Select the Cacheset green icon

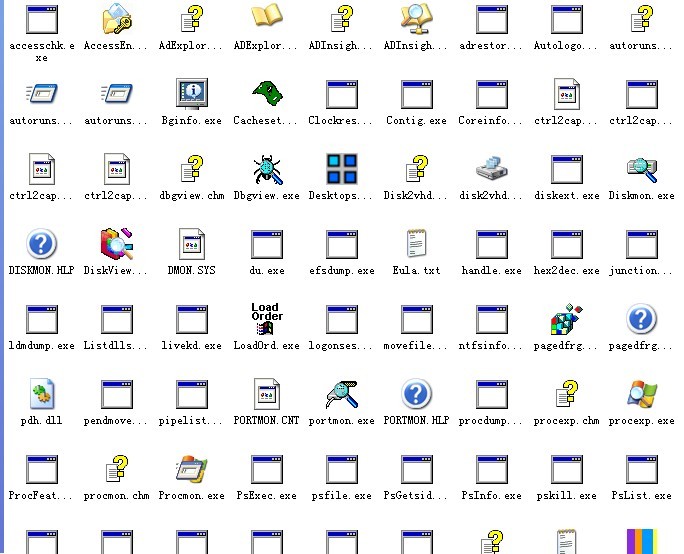266,95
